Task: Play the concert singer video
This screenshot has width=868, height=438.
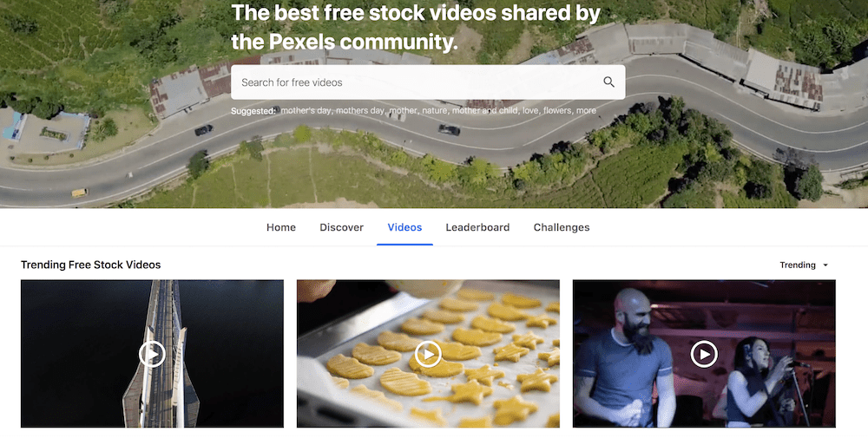Action: [x=704, y=354]
